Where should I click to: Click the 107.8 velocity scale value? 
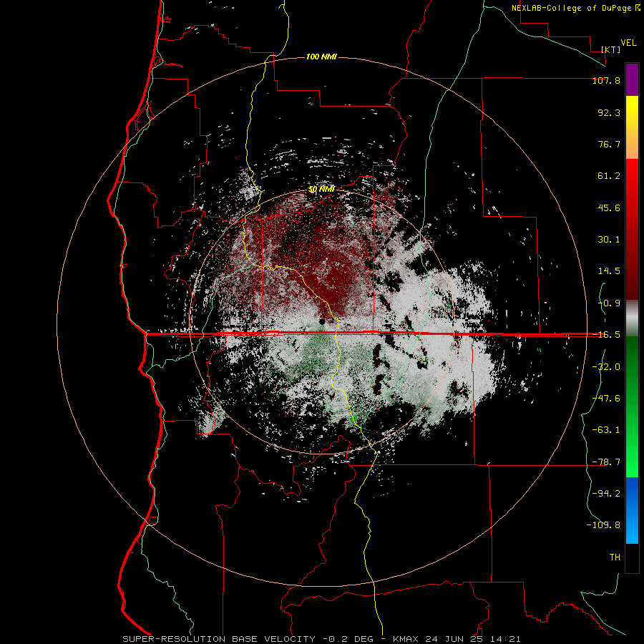pyautogui.click(x=606, y=80)
